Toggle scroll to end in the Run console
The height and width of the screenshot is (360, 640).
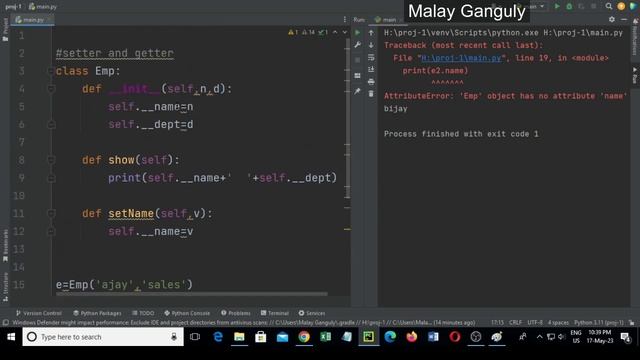point(371,70)
